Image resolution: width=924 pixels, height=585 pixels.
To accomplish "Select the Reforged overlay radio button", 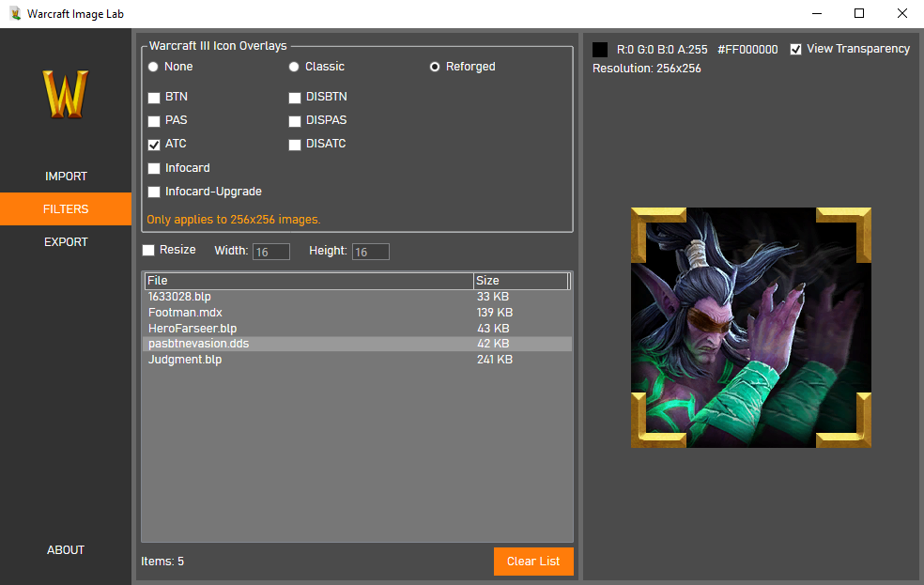I will point(435,68).
